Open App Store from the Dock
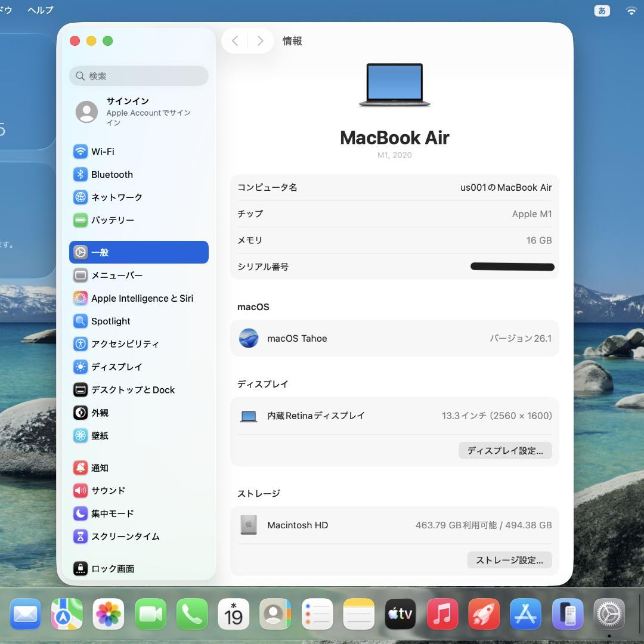644x644 pixels. tap(526, 613)
